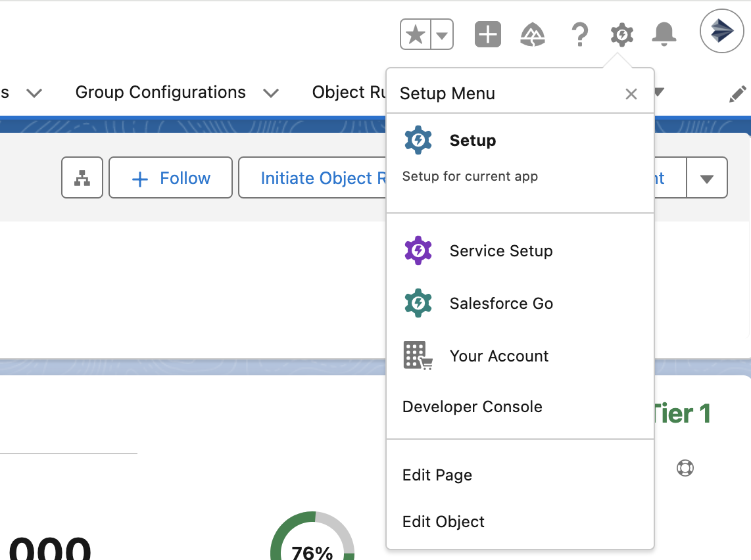751x560 pixels.
Task: Click the lifebuoy support icon
Action: (685, 467)
